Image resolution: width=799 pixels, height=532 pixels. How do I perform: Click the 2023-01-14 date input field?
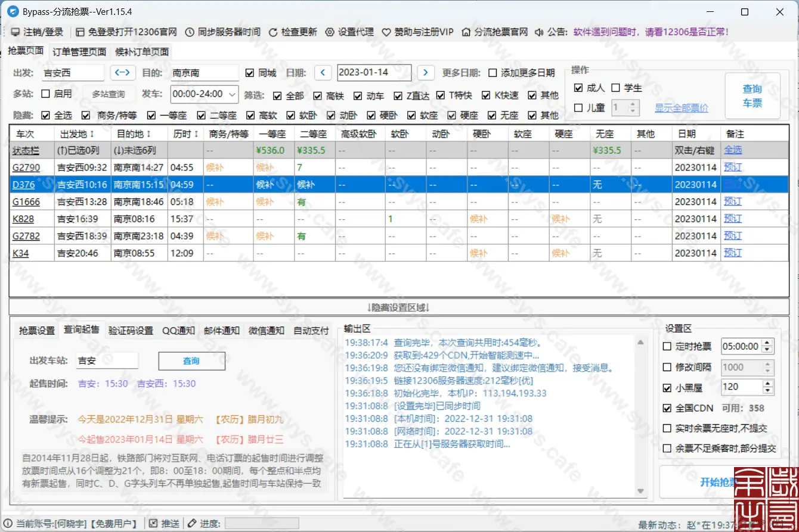374,73
